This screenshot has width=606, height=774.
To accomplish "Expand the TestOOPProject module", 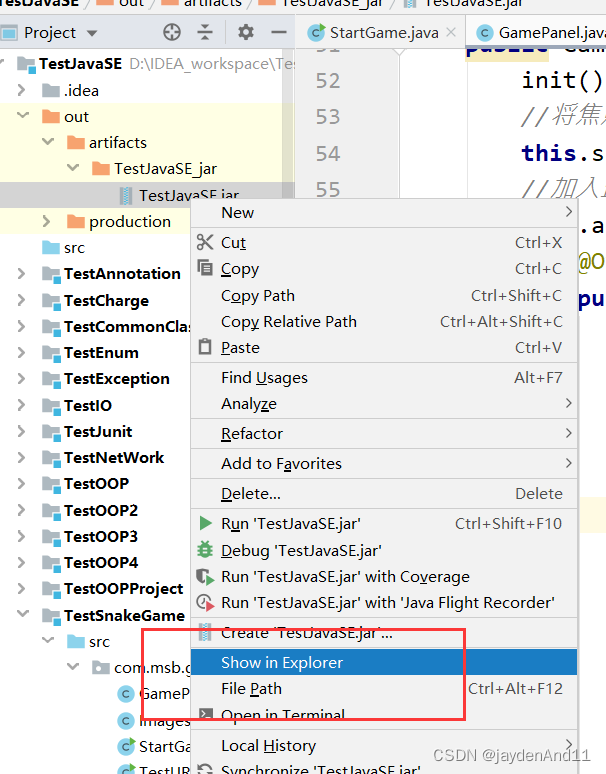I will coord(21,588).
